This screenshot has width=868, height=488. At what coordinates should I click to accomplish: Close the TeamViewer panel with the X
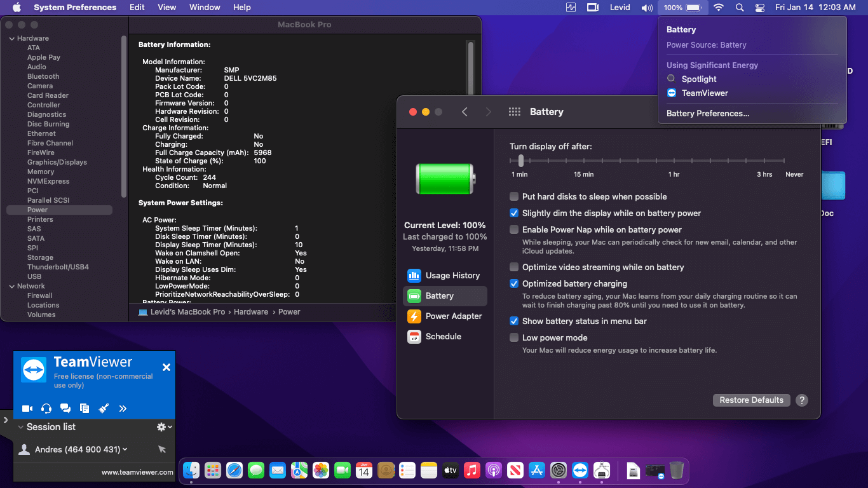(x=166, y=367)
